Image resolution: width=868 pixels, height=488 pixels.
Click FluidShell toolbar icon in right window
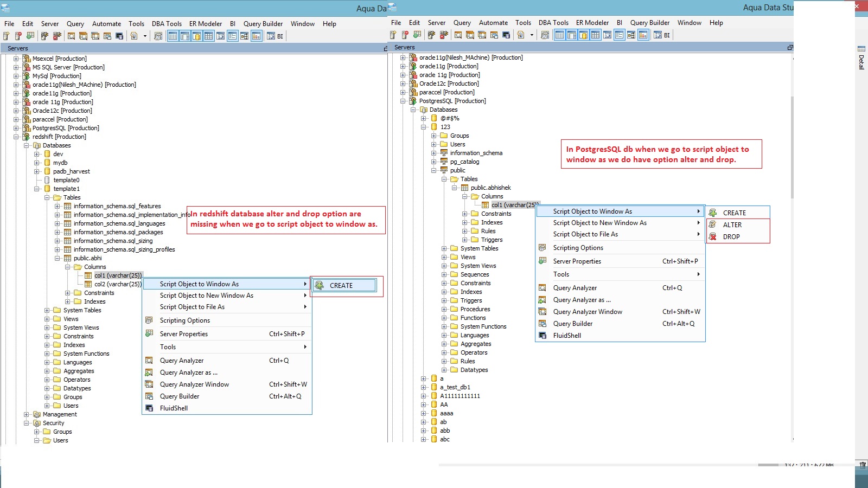(x=506, y=35)
